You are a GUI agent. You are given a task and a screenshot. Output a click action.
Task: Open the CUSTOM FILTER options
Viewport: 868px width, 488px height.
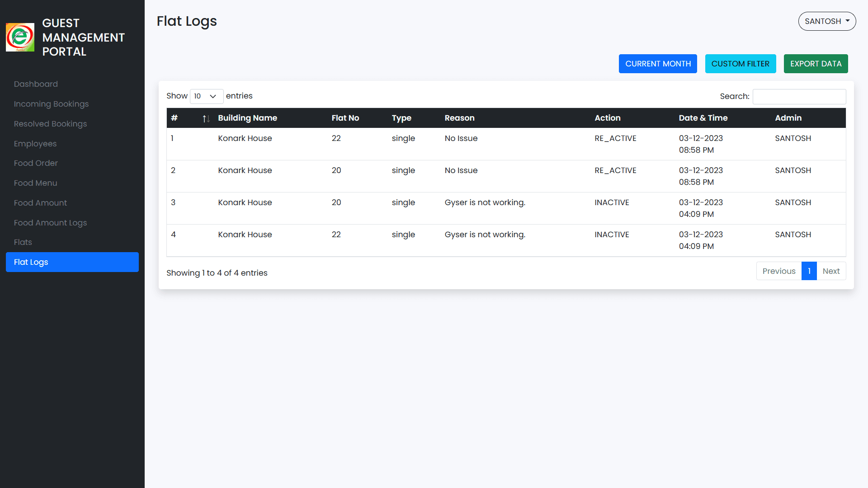click(741, 63)
